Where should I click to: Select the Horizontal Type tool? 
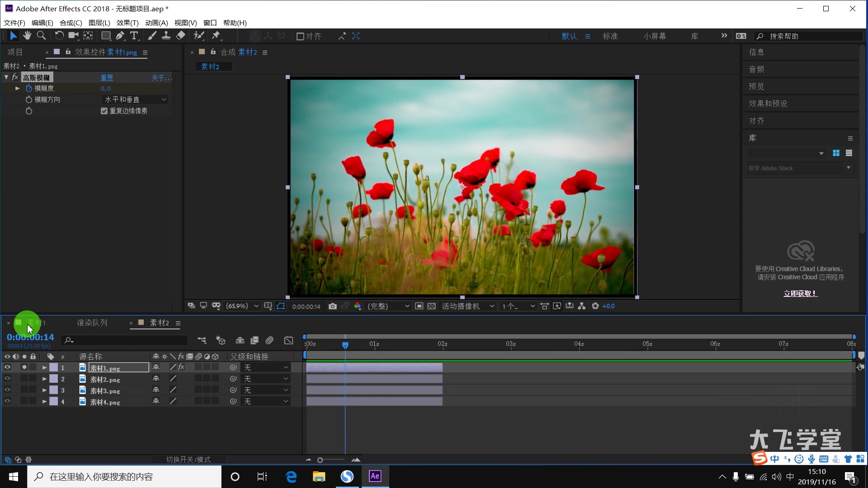pos(134,36)
